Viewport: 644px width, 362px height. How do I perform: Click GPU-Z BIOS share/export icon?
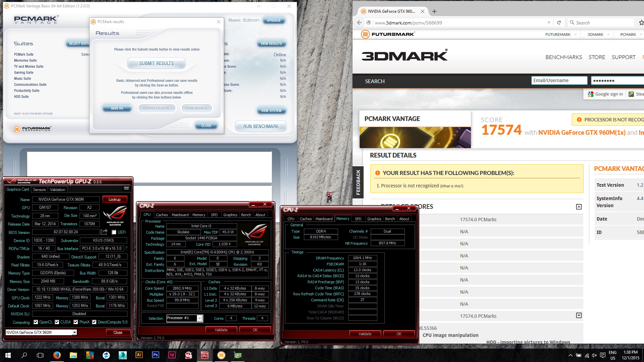click(104, 232)
